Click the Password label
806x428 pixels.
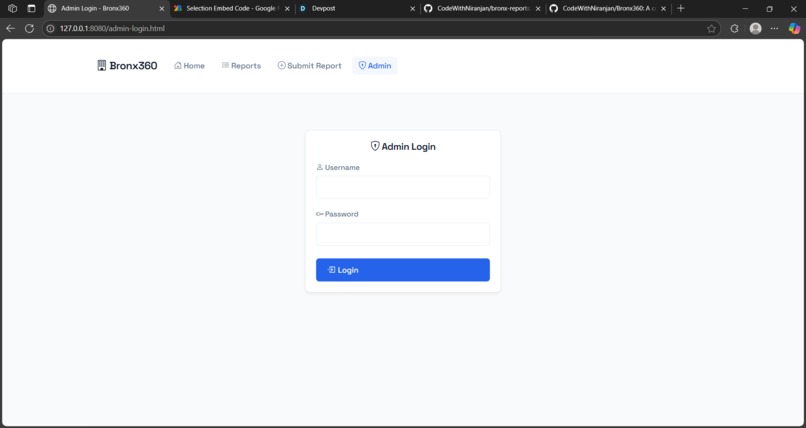coord(341,214)
